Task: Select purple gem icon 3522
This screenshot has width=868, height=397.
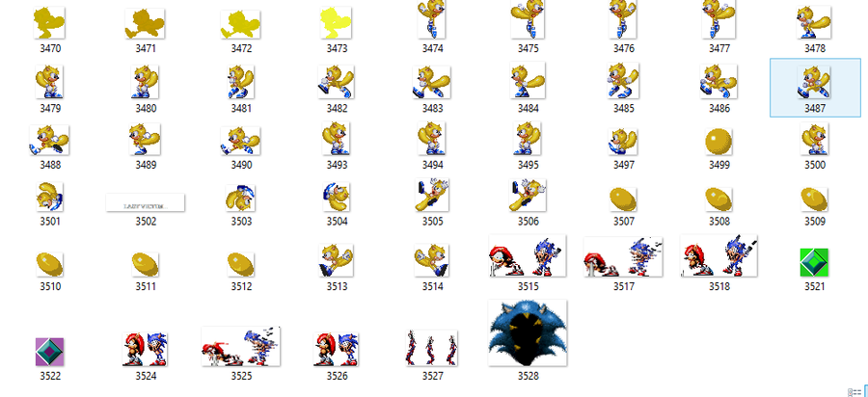Action: pyautogui.click(x=49, y=352)
